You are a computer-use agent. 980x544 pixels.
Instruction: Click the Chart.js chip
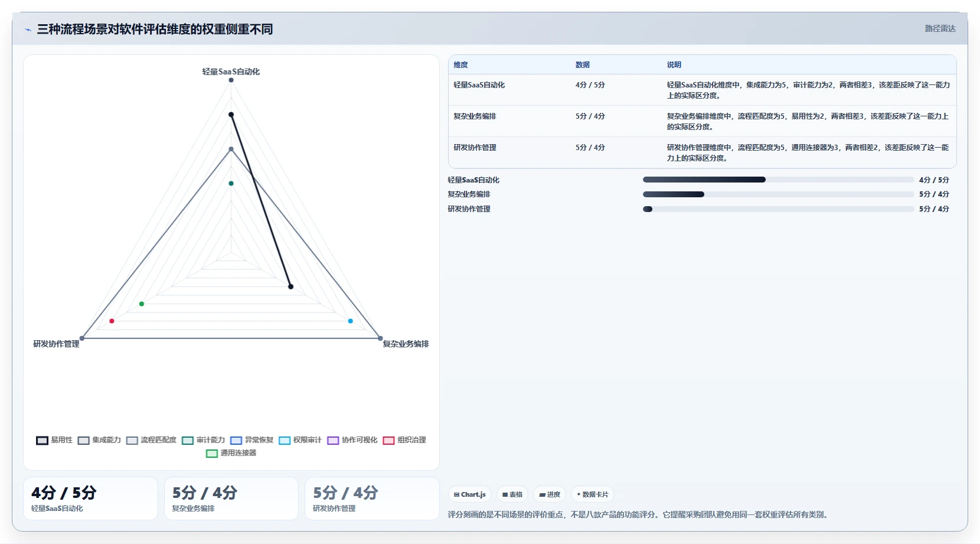click(x=470, y=494)
